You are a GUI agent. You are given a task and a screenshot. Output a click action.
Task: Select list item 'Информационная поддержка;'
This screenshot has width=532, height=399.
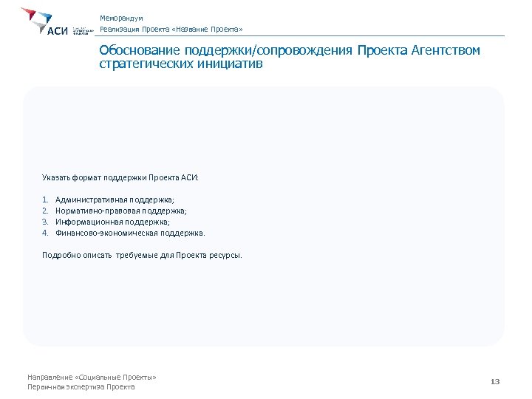pyautogui.click(x=112, y=222)
